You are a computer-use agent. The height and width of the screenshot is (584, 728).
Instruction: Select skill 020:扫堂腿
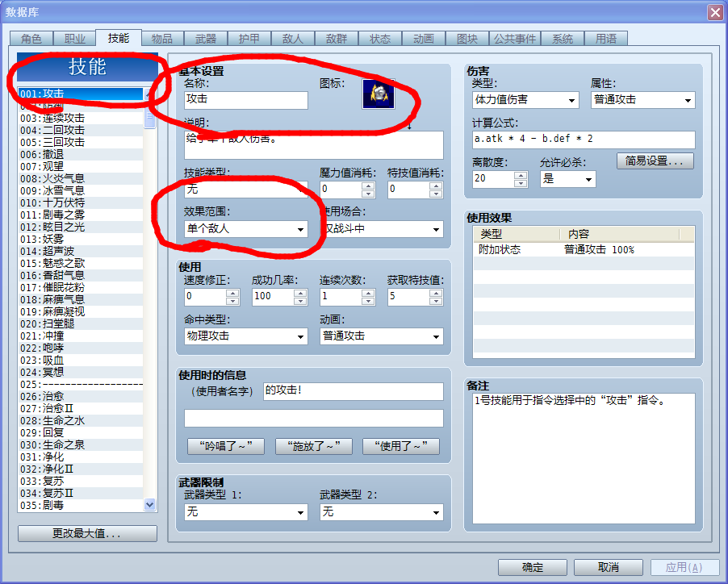(81, 323)
